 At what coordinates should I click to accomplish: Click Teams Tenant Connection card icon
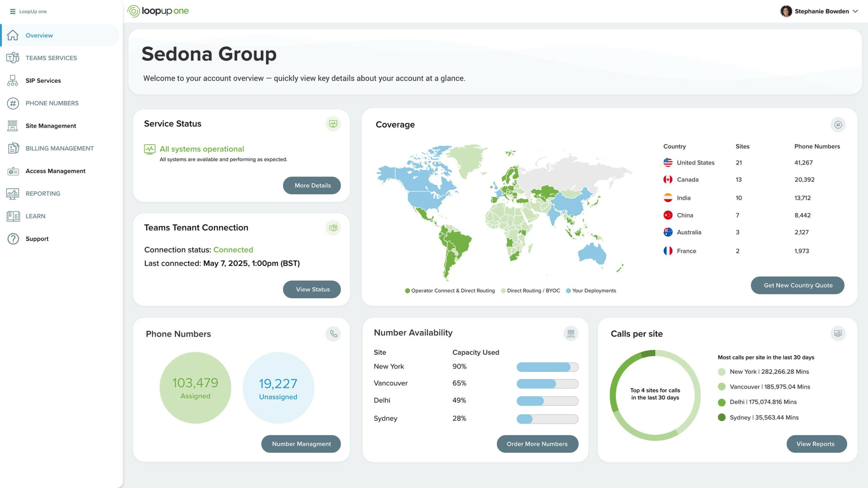333,228
